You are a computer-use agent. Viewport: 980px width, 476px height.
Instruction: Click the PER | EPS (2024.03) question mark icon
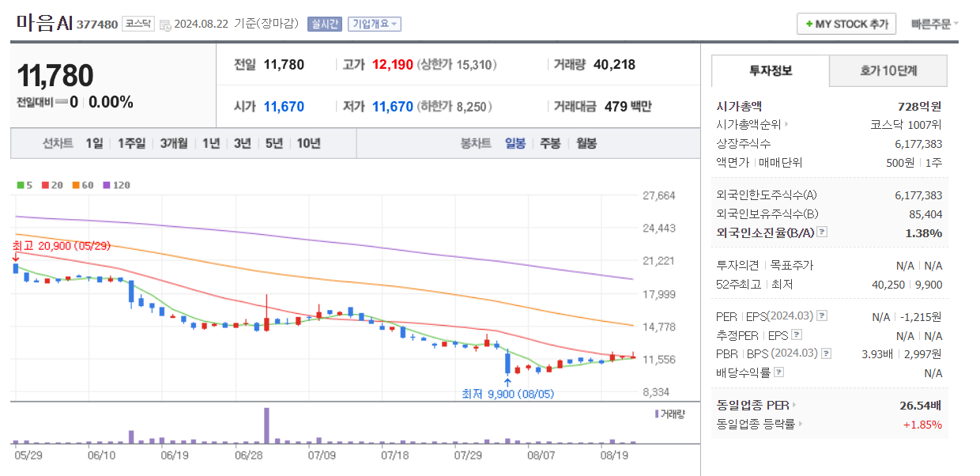click(x=822, y=315)
